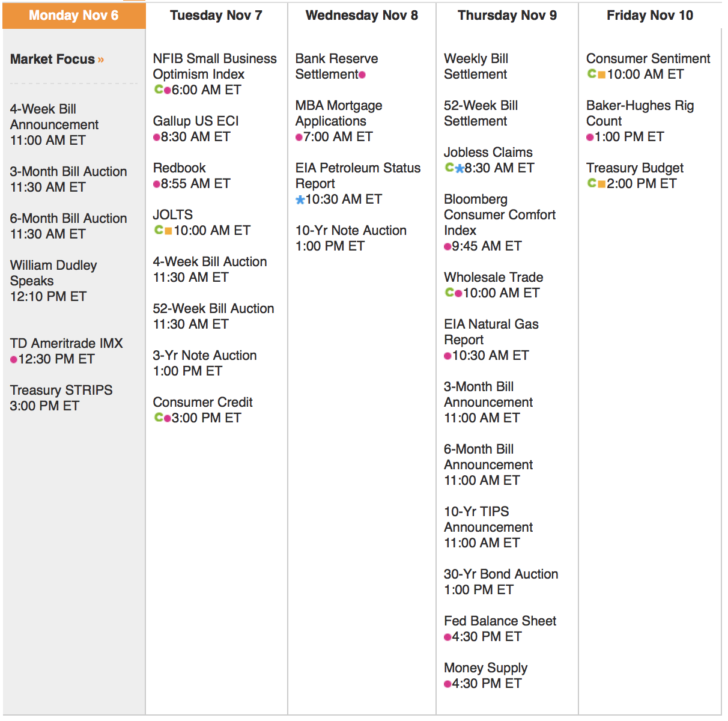Click the green C icon beside Consumer Sentiment time

tap(592, 74)
